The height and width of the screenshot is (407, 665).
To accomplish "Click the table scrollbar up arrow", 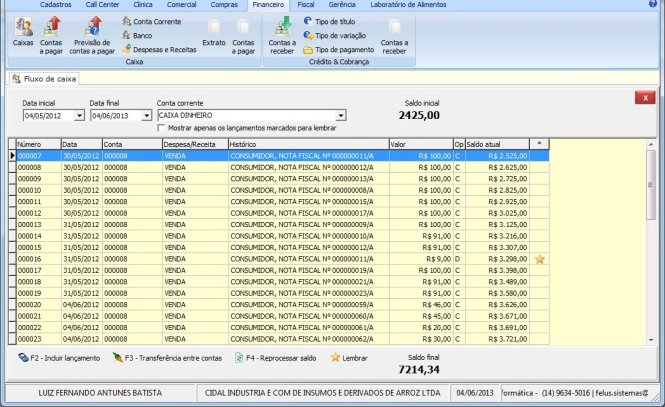I will (651, 145).
